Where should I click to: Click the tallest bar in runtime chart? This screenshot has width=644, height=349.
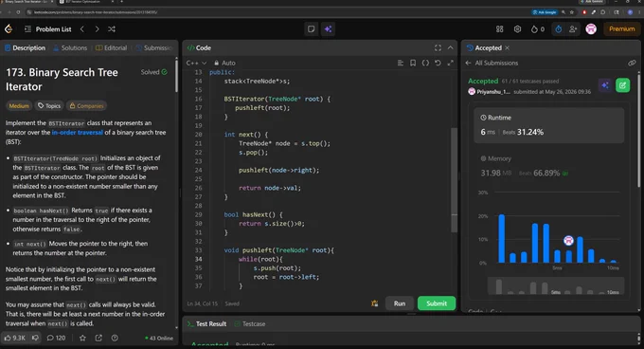[x=502, y=238]
